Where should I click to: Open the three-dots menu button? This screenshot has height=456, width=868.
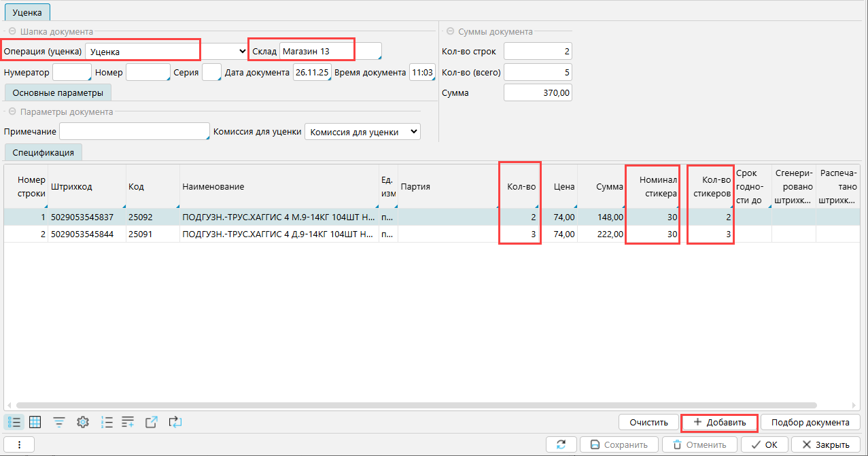point(20,444)
